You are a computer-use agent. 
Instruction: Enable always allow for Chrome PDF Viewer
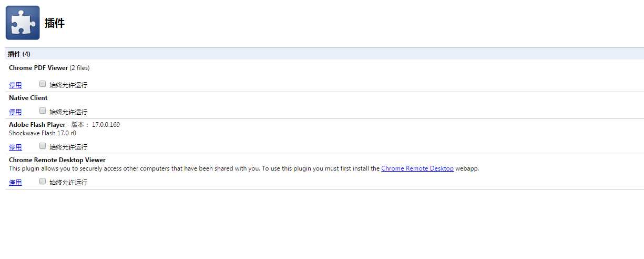[x=43, y=84]
